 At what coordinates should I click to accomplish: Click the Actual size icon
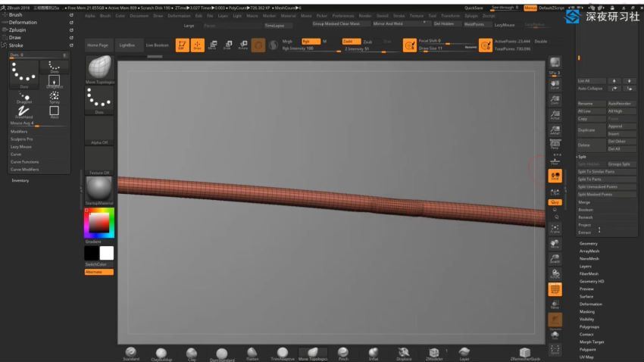(x=555, y=115)
